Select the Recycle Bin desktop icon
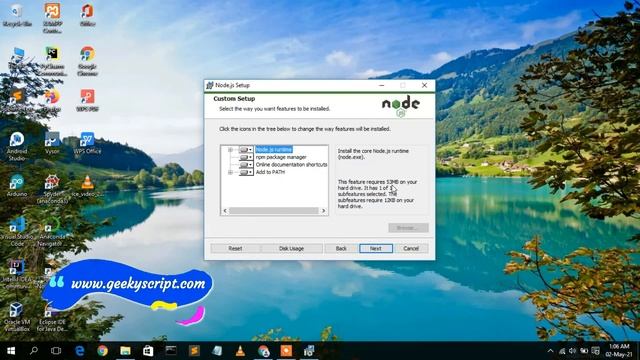The image size is (640, 360). tap(17, 16)
